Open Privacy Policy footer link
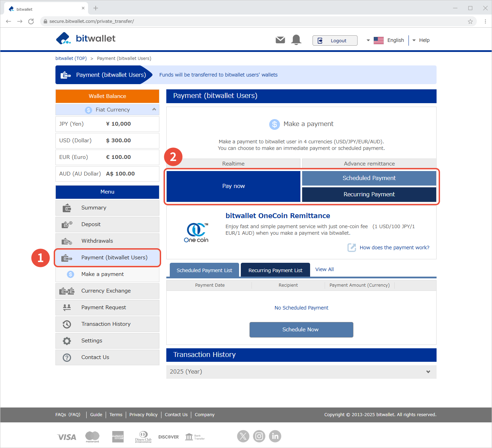The width and height of the screenshot is (492, 448). pos(143,414)
